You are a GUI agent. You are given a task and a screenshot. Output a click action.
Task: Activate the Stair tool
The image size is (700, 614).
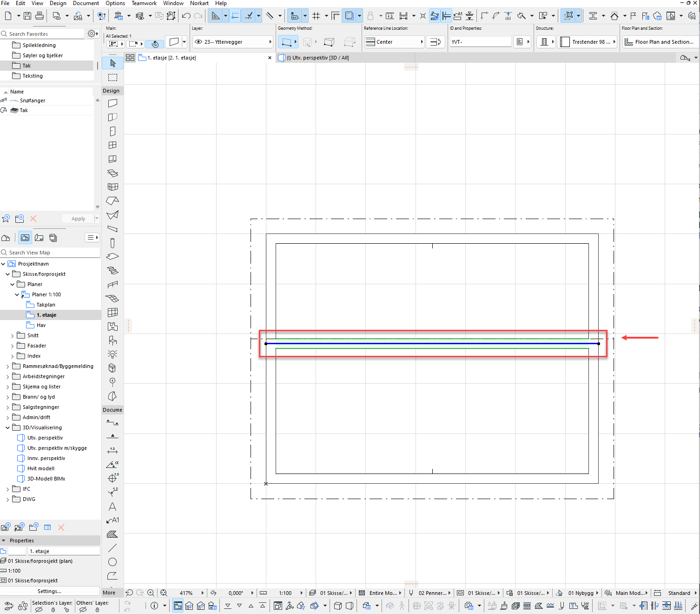click(x=112, y=270)
